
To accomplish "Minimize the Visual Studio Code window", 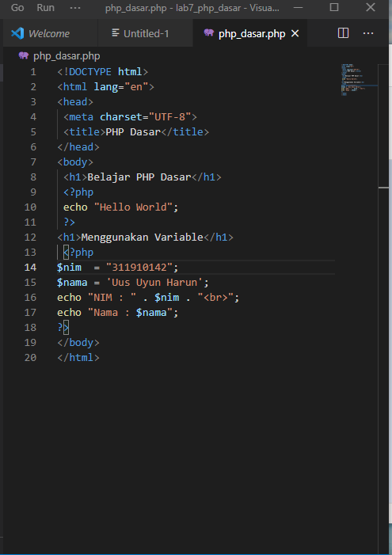I will point(299,7).
